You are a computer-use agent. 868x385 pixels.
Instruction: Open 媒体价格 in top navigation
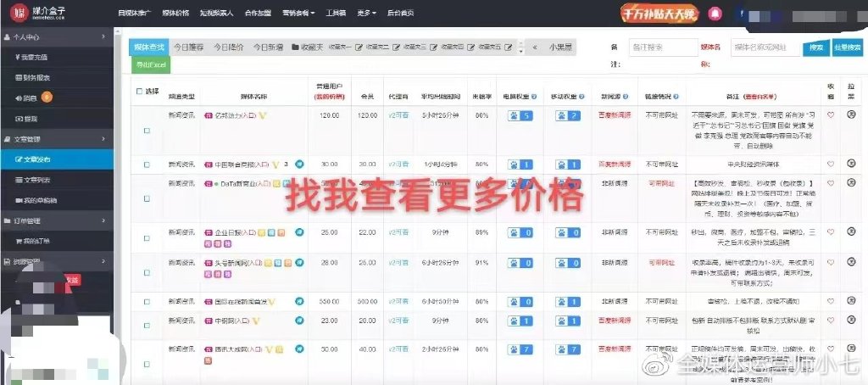pyautogui.click(x=175, y=13)
